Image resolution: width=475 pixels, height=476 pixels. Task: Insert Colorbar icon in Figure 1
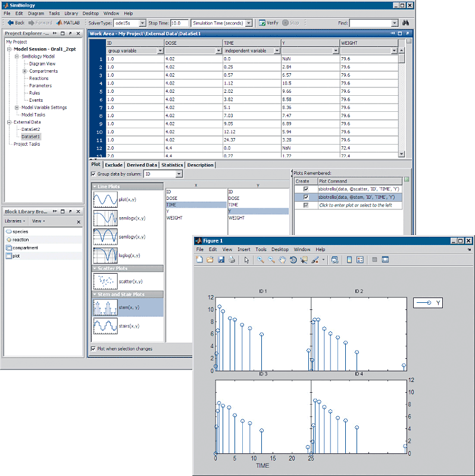pyautogui.click(x=349, y=260)
